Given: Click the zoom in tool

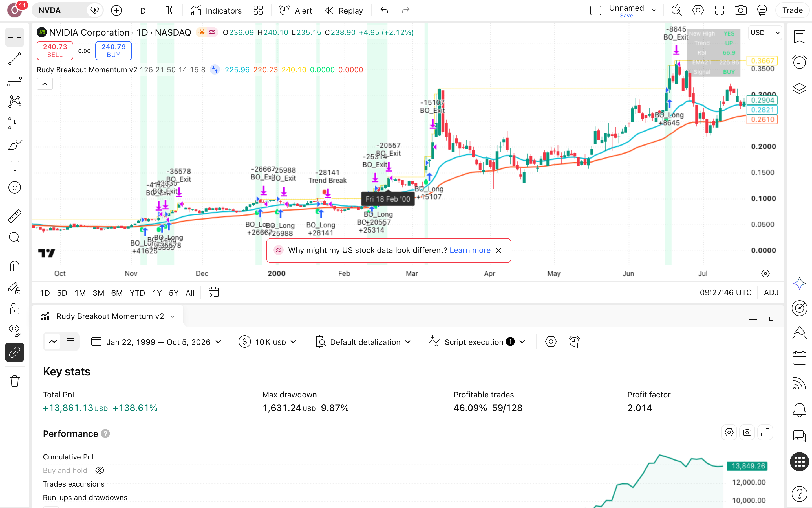Looking at the screenshot, I should click(14, 238).
